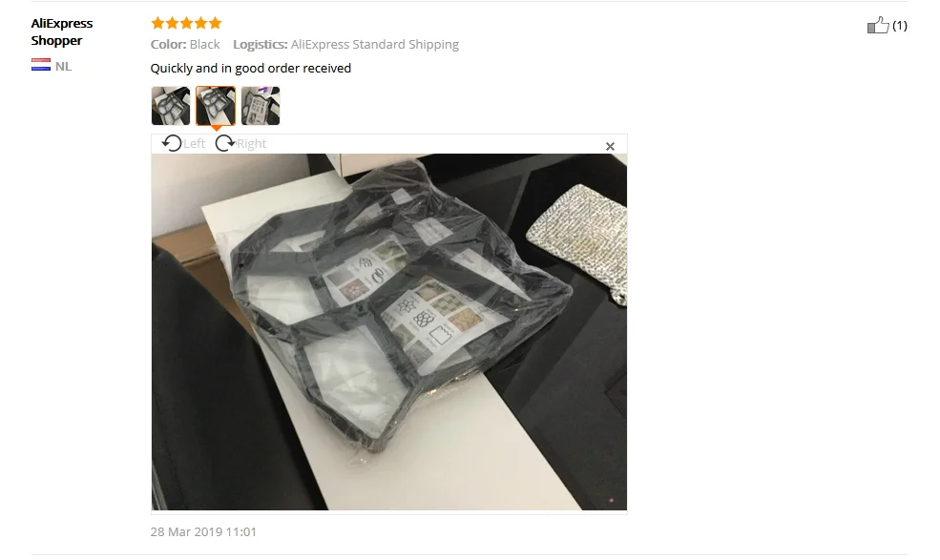
Task: Click the helpful vote count (1)
Action: coord(899,25)
